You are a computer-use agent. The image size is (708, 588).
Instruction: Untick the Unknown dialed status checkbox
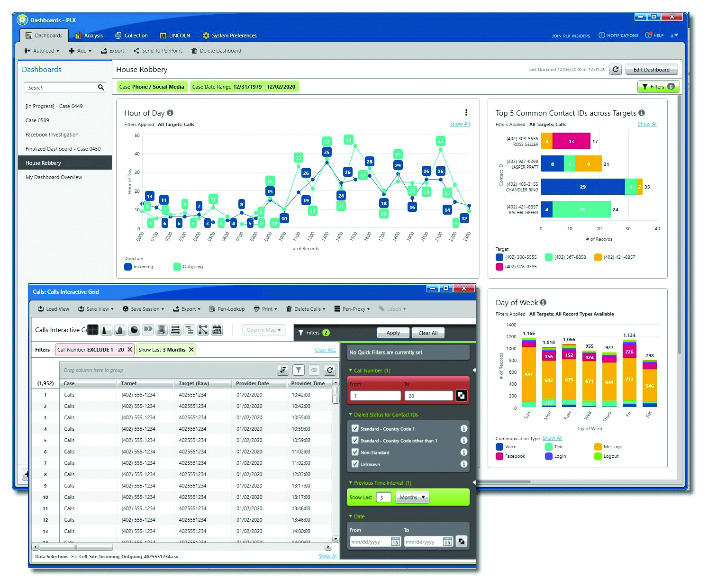355,464
